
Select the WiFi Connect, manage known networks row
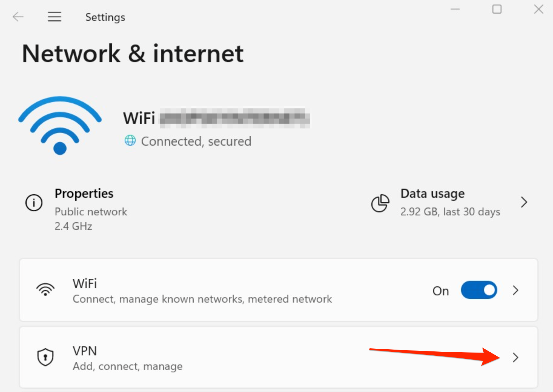[x=279, y=290]
